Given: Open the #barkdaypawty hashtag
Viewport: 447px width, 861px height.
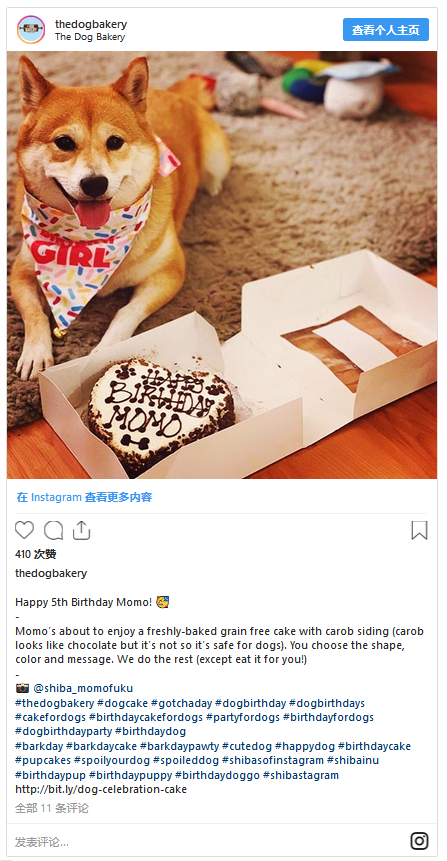Looking at the screenshot, I should (179, 746).
